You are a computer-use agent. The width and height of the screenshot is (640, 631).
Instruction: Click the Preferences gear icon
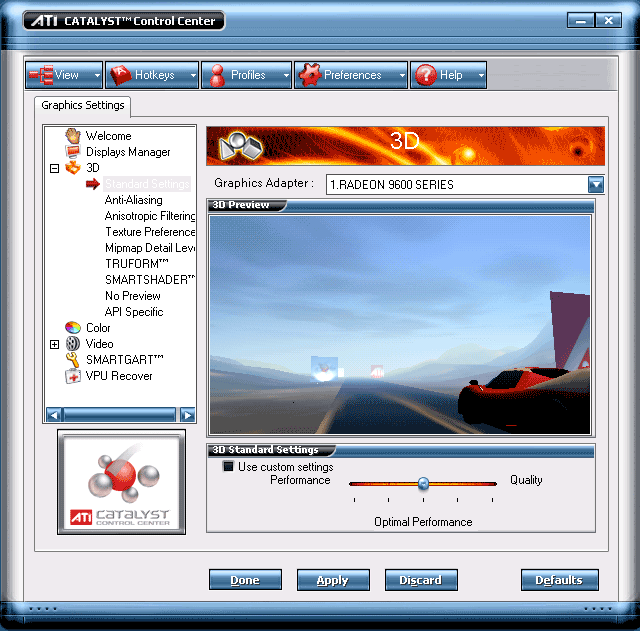click(310, 75)
